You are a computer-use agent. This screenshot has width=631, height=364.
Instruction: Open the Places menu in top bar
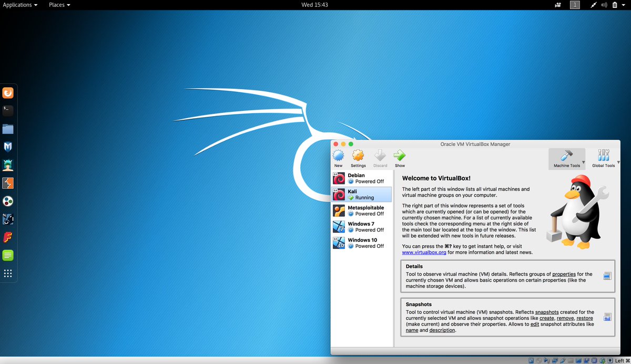click(x=59, y=5)
